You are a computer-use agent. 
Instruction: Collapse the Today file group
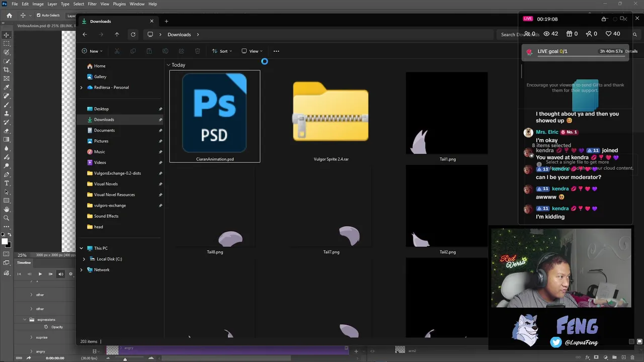pos(169,65)
